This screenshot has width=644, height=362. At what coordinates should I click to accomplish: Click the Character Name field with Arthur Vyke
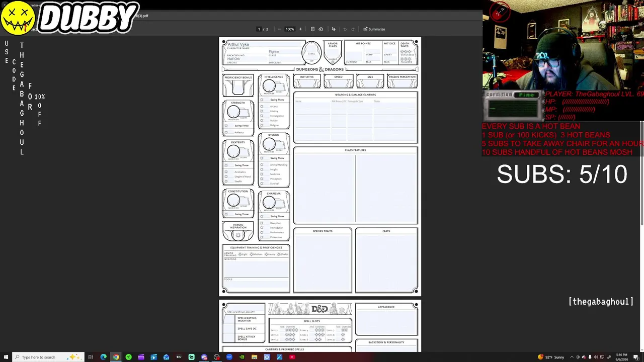(x=263, y=44)
